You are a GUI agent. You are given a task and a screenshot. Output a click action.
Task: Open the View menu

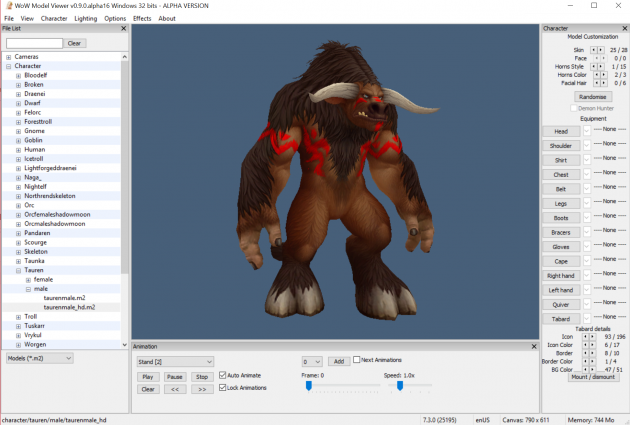[27, 18]
